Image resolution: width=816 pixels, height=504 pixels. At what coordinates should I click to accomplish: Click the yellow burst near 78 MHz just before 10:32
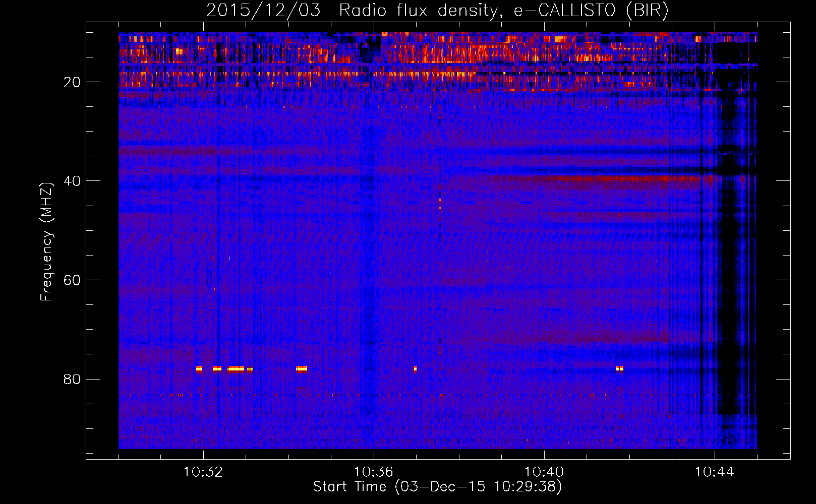(199, 368)
